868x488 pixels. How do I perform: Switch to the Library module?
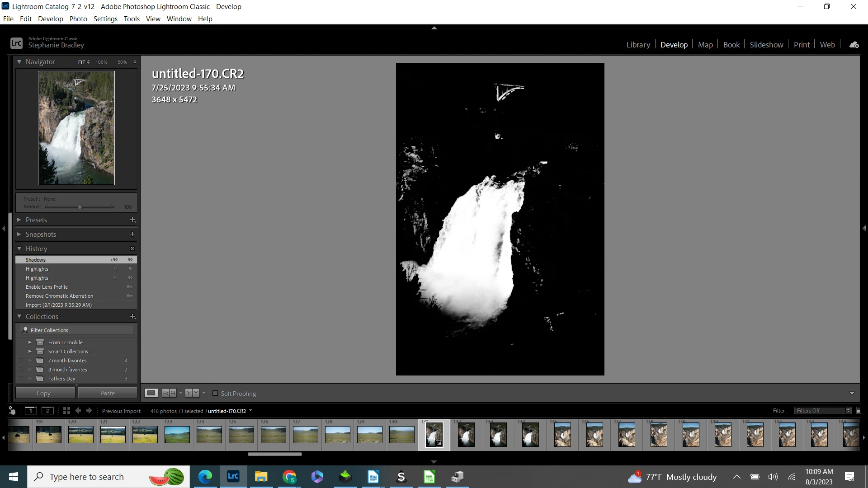[638, 45]
